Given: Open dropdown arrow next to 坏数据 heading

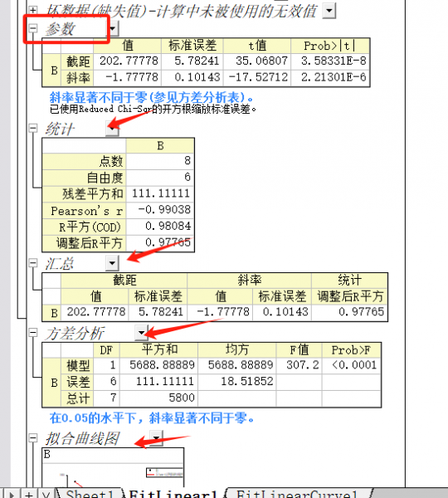Looking at the screenshot, I should [x=329, y=11].
